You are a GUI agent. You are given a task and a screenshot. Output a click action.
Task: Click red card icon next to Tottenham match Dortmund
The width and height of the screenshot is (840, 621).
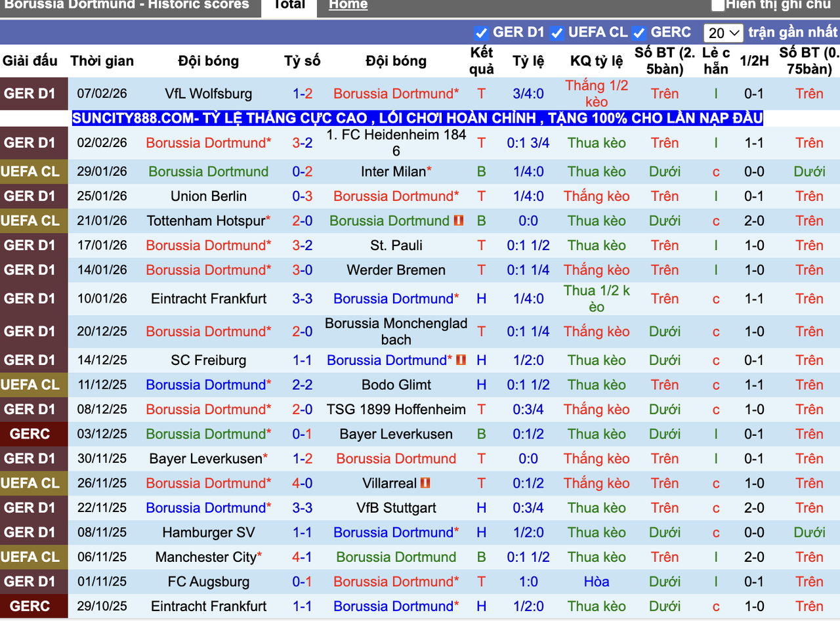point(459,221)
